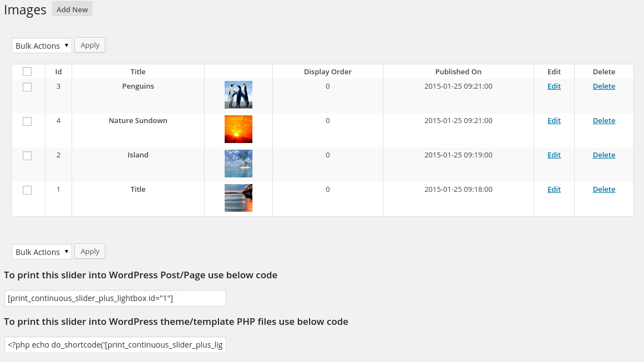
Task: Click the Island slider image thumbnail
Action: [238, 163]
